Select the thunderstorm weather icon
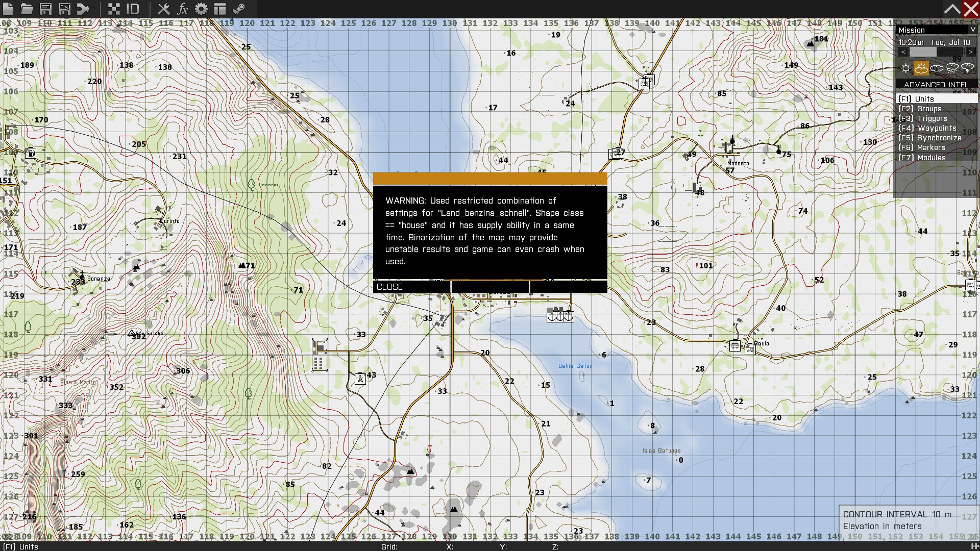980x551 pixels. [x=967, y=68]
